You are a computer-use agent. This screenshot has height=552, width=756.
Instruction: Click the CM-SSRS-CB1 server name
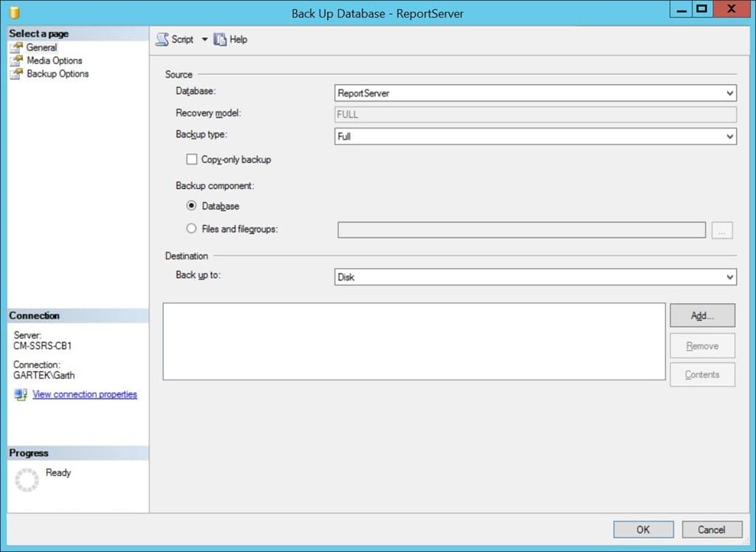(x=42, y=345)
